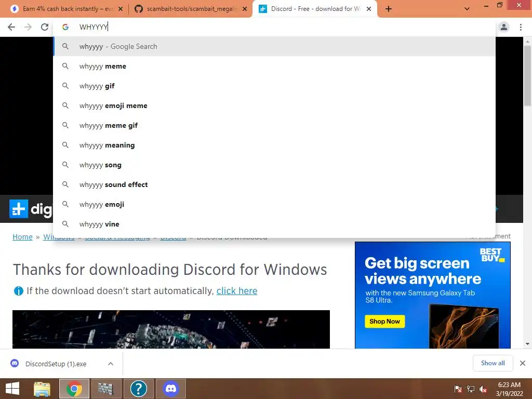Click the Google G icon in address bar
Image resolution: width=532 pixels, height=399 pixels.
[x=65, y=27]
